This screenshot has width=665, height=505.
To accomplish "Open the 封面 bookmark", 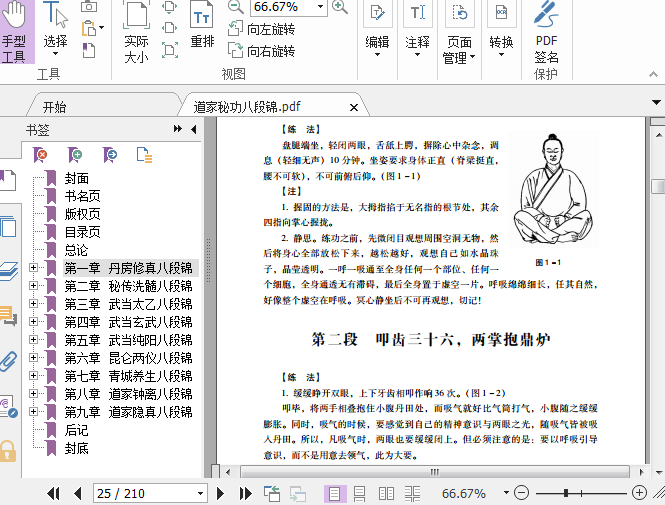I will [76, 178].
